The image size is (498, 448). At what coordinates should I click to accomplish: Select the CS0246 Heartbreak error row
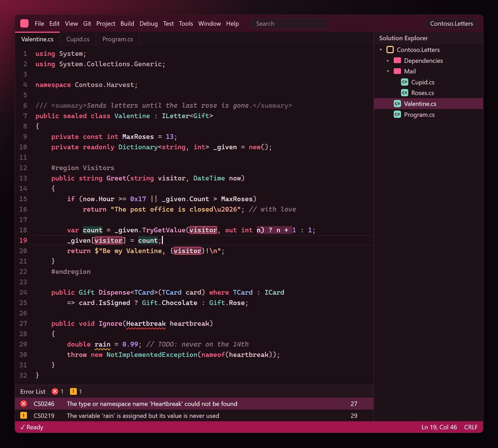(x=194, y=404)
